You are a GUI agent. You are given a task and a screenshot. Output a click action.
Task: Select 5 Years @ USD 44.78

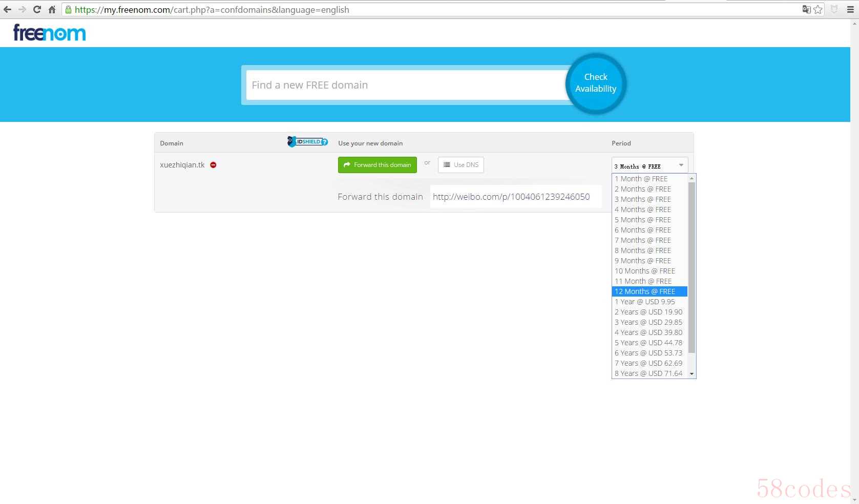tap(650, 343)
